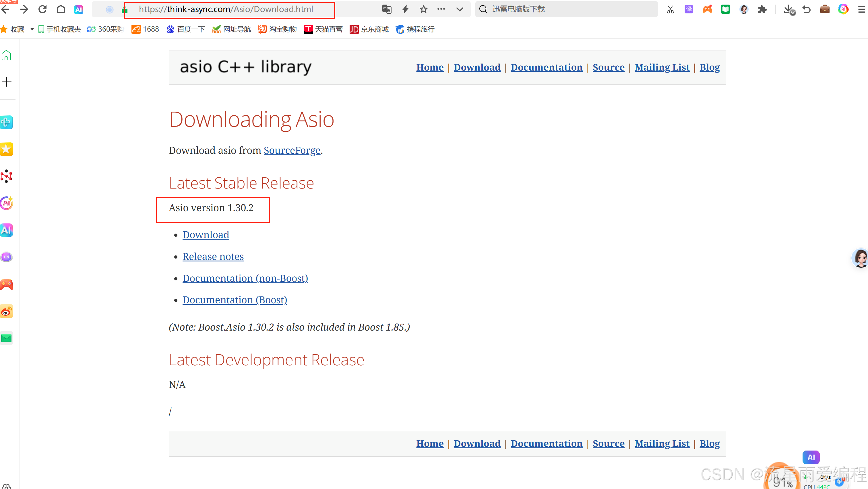Open the translate page icon

[386, 9]
